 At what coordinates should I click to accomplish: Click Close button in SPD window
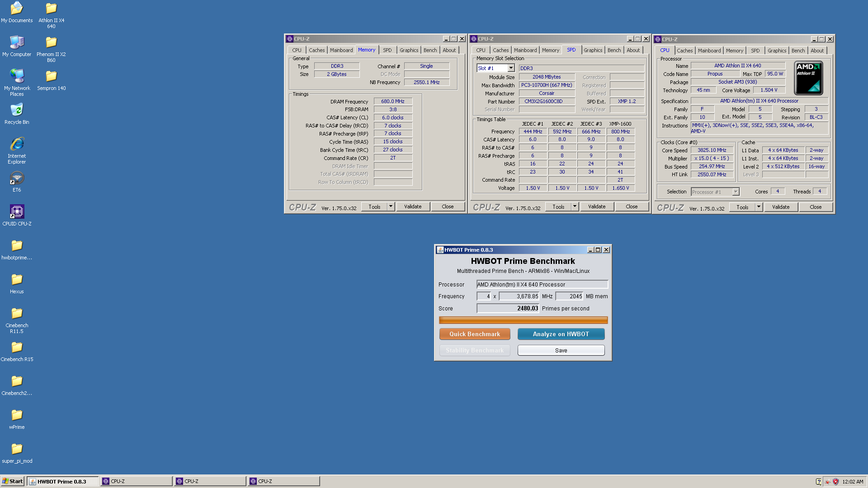[632, 206]
